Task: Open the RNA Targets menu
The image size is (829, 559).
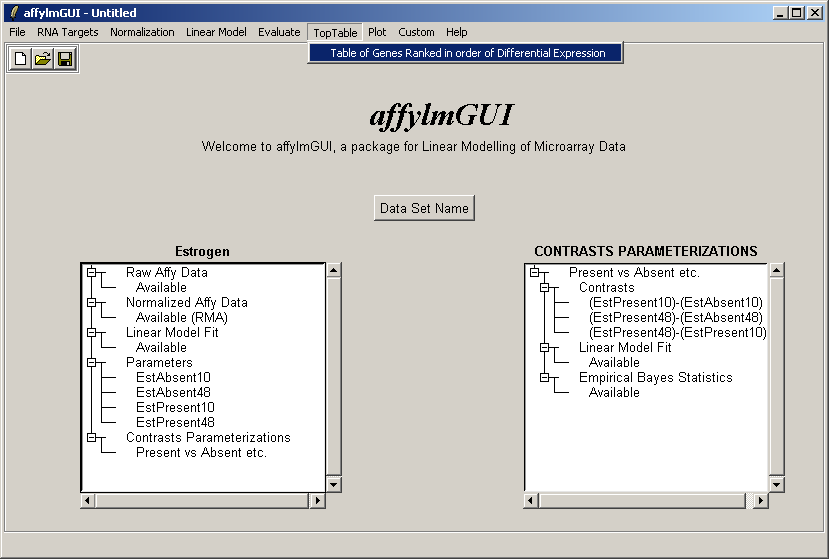Action: [x=68, y=32]
